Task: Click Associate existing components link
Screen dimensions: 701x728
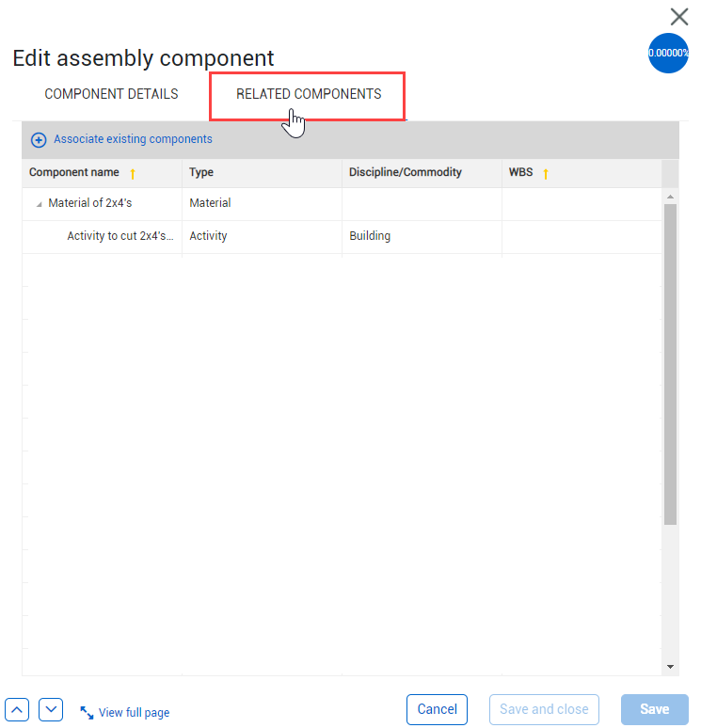Action: click(133, 139)
